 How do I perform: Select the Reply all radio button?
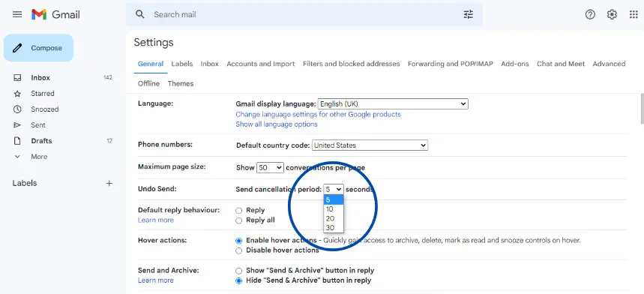pos(238,220)
